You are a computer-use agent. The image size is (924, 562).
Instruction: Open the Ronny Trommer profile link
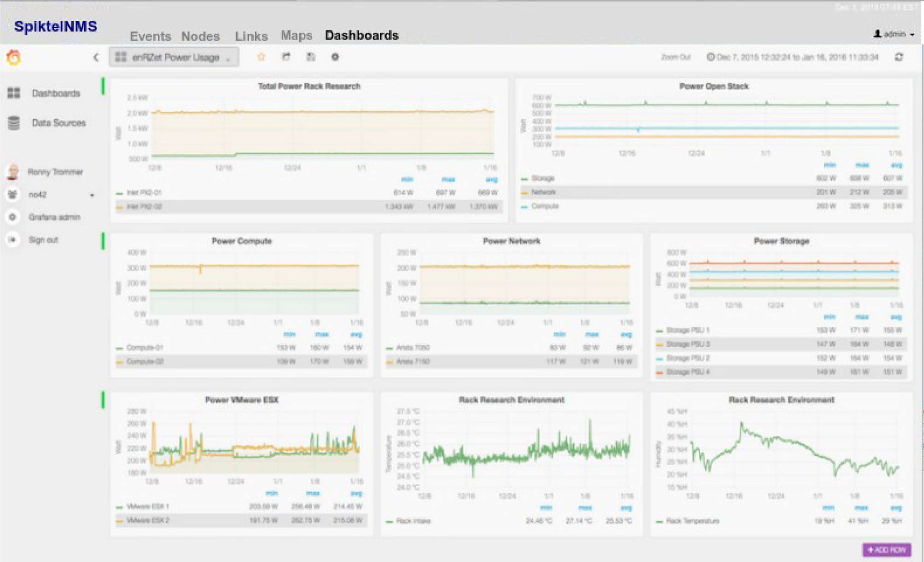(55, 172)
